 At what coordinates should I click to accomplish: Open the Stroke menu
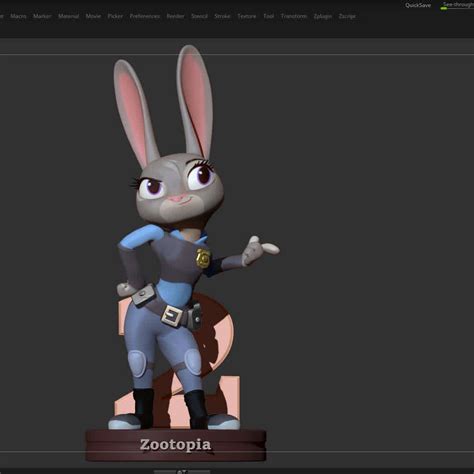tap(222, 16)
